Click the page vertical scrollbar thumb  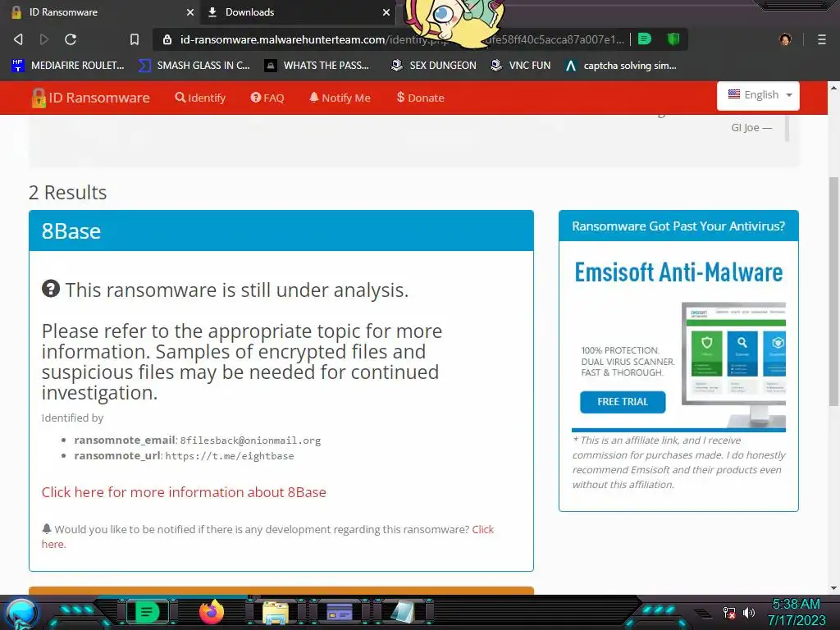tap(833, 291)
